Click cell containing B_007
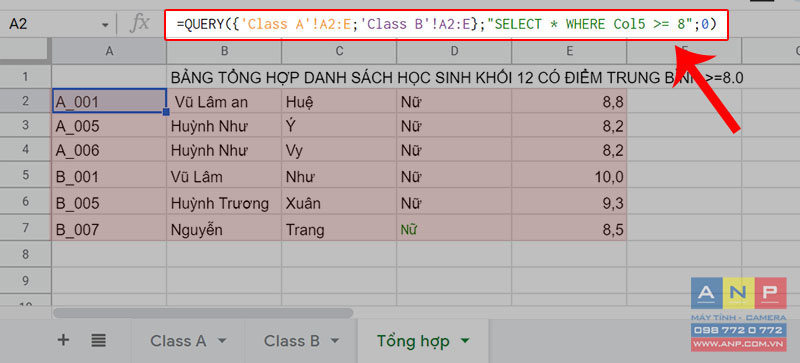 (x=109, y=229)
